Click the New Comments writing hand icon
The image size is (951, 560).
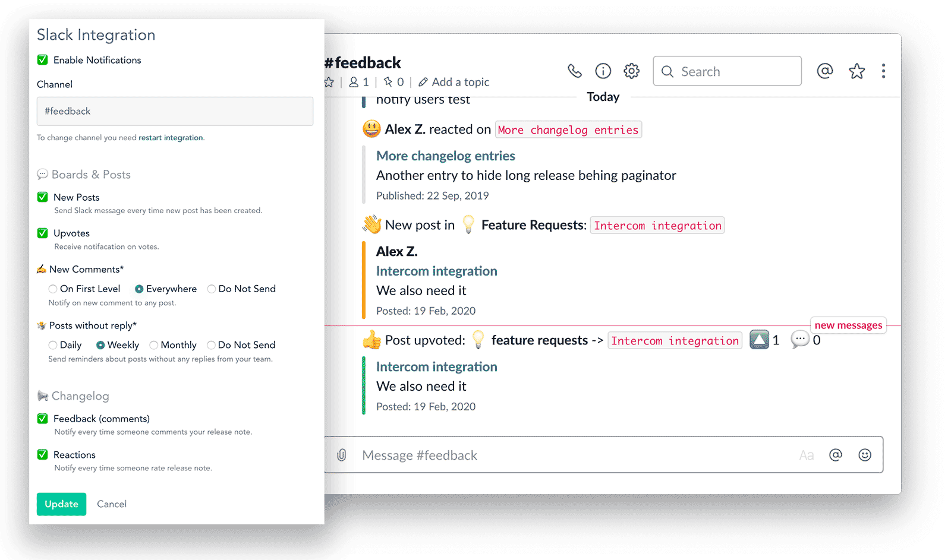41,269
